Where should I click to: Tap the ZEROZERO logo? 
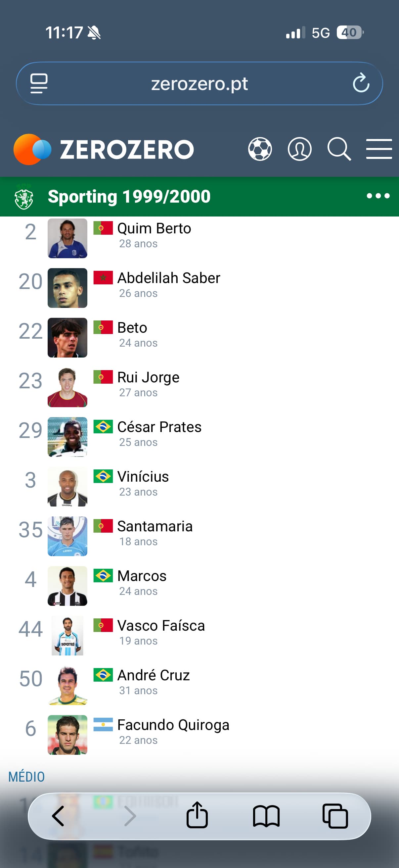(104, 149)
